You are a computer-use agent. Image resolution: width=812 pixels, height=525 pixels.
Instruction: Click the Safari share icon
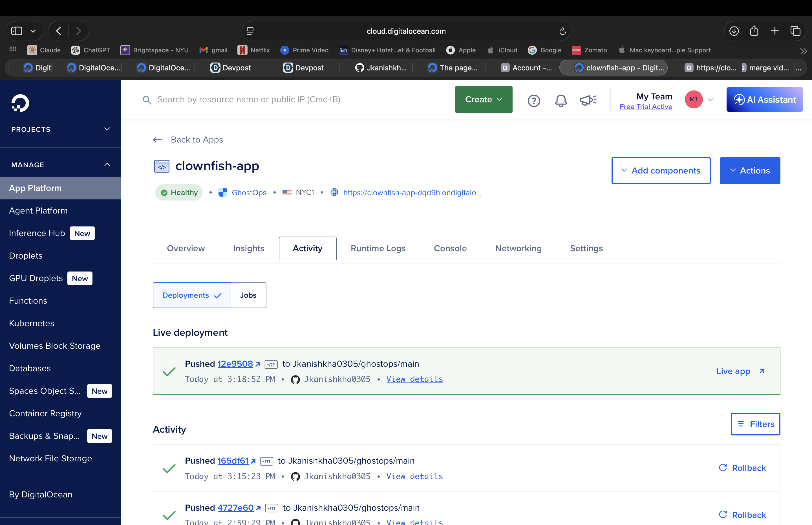click(754, 31)
